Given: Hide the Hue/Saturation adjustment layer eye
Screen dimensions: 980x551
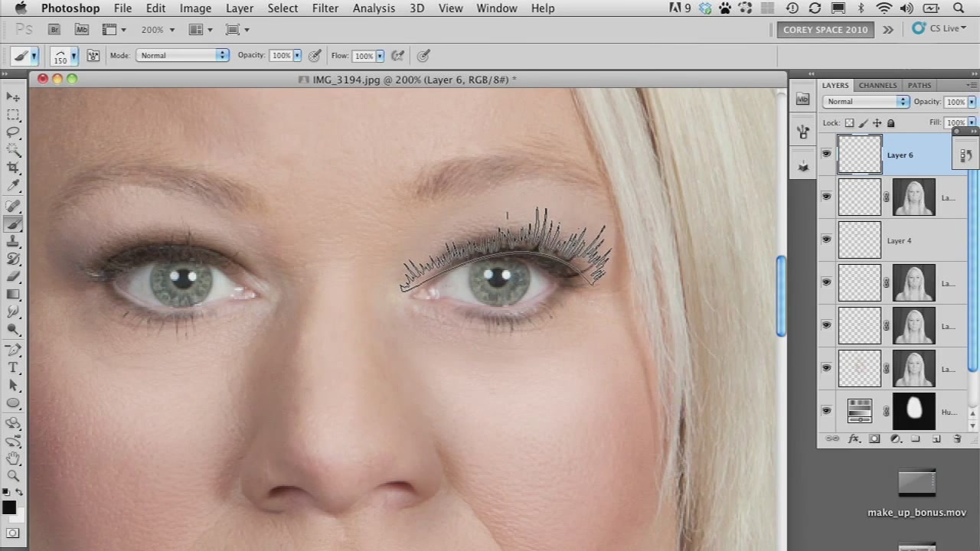Looking at the screenshot, I should pyautogui.click(x=826, y=412).
